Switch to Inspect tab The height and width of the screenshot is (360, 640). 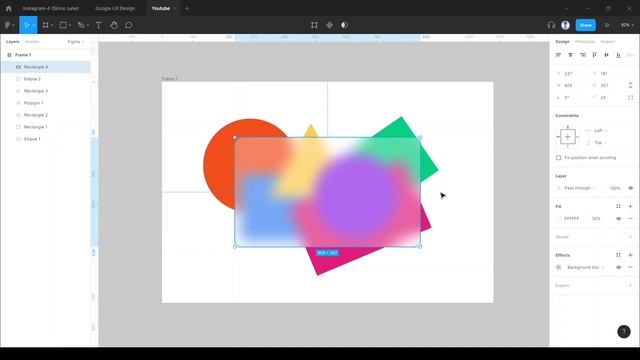coord(608,42)
